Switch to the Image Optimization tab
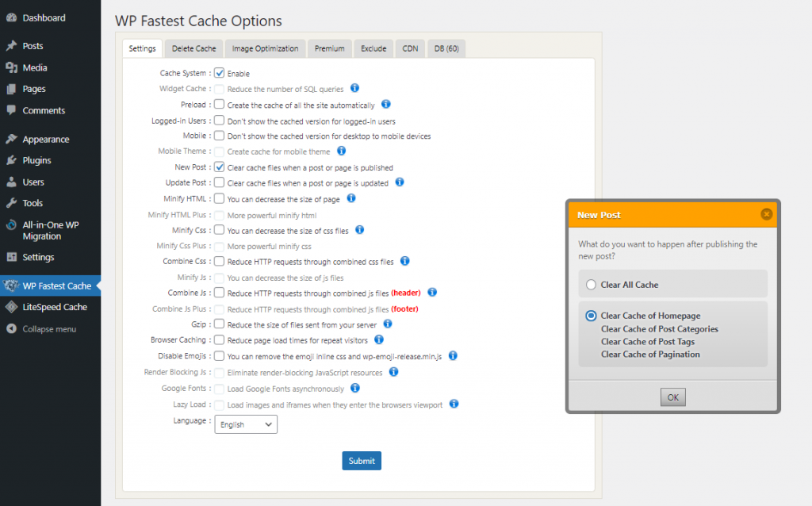This screenshot has height=506, width=812. (265, 48)
